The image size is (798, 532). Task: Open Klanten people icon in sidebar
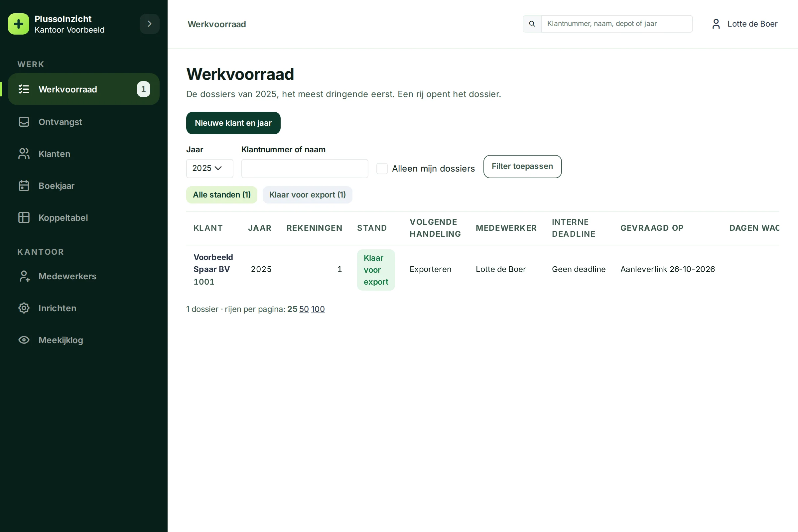(x=24, y=154)
